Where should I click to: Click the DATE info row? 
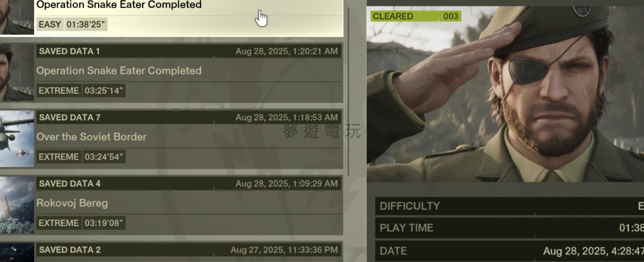510,251
